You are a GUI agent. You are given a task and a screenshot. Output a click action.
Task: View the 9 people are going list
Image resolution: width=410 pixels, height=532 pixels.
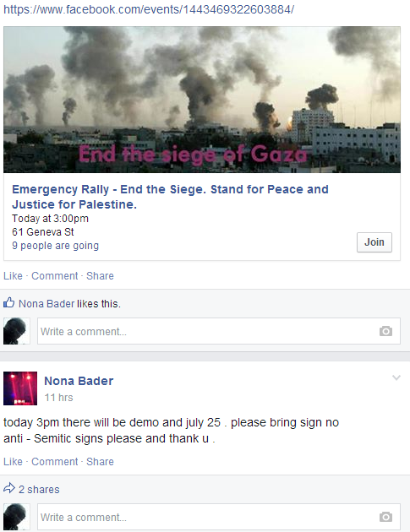pyautogui.click(x=55, y=246)
